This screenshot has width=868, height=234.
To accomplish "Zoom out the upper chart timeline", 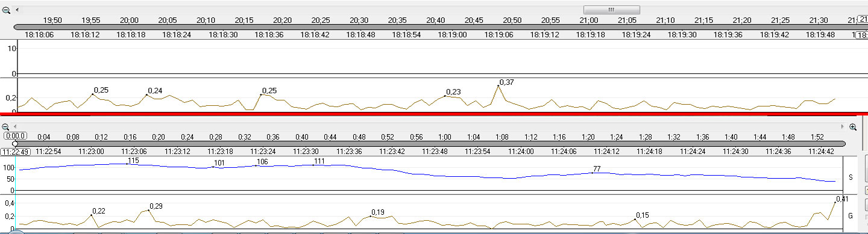I will click(x=6, y=10).
